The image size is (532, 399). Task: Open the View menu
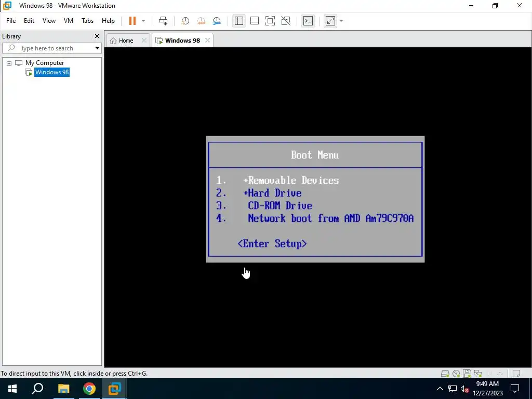[49, 21]
